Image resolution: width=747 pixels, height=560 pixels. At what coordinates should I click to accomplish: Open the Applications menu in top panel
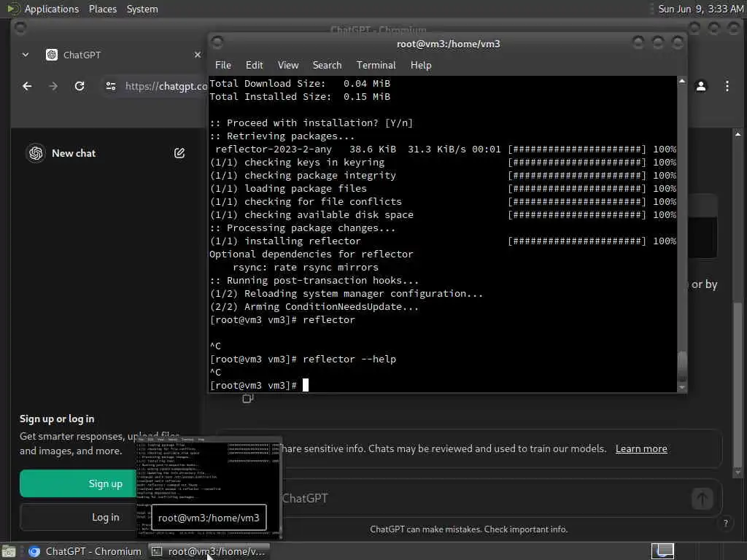[x=52, y=9]
